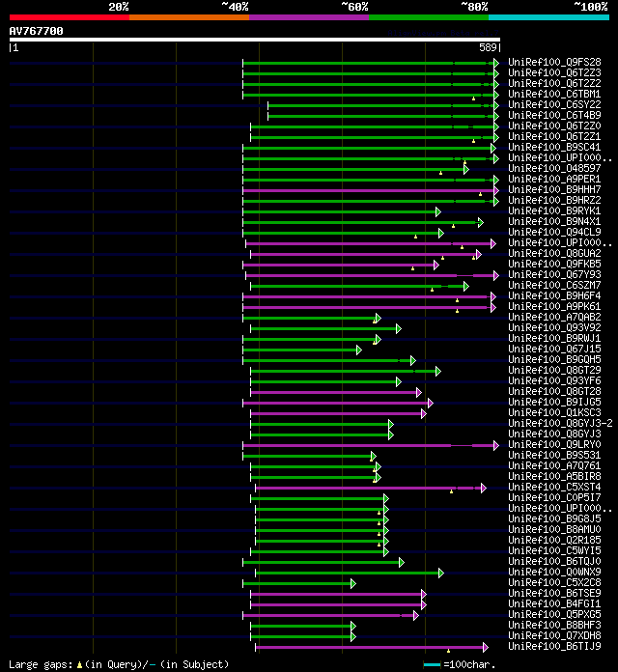Select hit label UniRef100_Q8GUA2
This screenshot has height=672, width=618.
[554, 253]
